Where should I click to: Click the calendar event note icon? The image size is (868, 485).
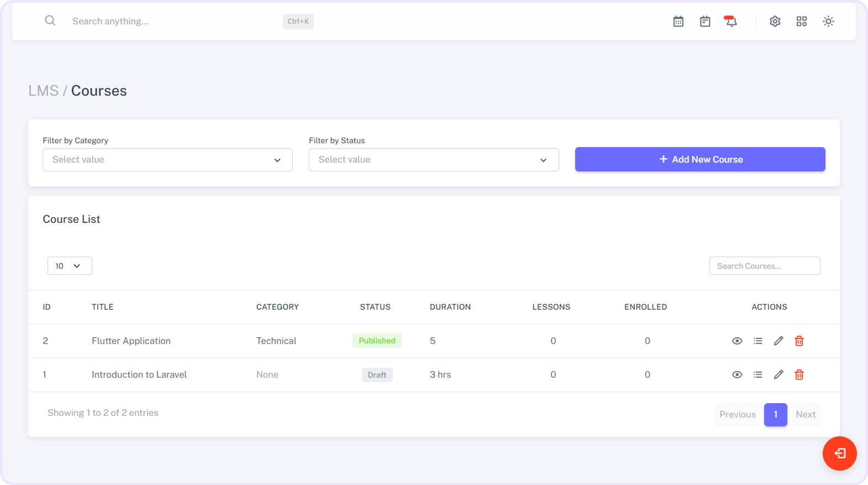(x=705, y=22)
